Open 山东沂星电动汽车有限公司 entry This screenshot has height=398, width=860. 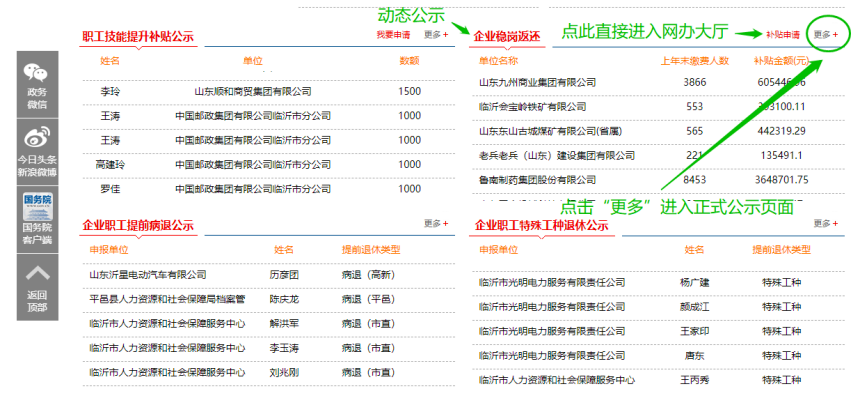[x=269, y=275]
